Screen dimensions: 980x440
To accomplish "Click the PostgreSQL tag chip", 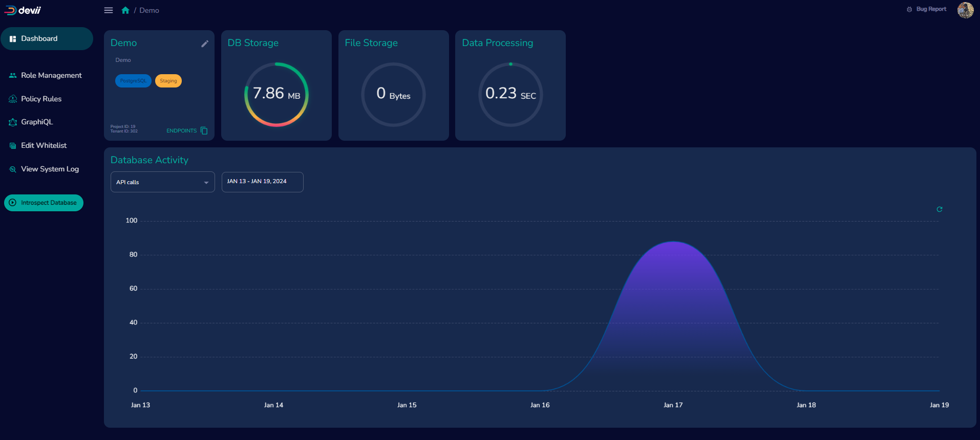I will [133, 81].
